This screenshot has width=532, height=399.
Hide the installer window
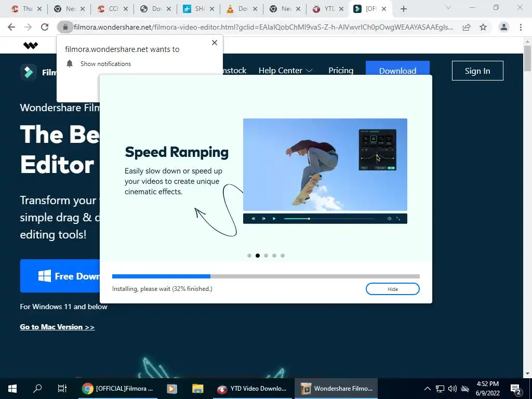(393, 289)
